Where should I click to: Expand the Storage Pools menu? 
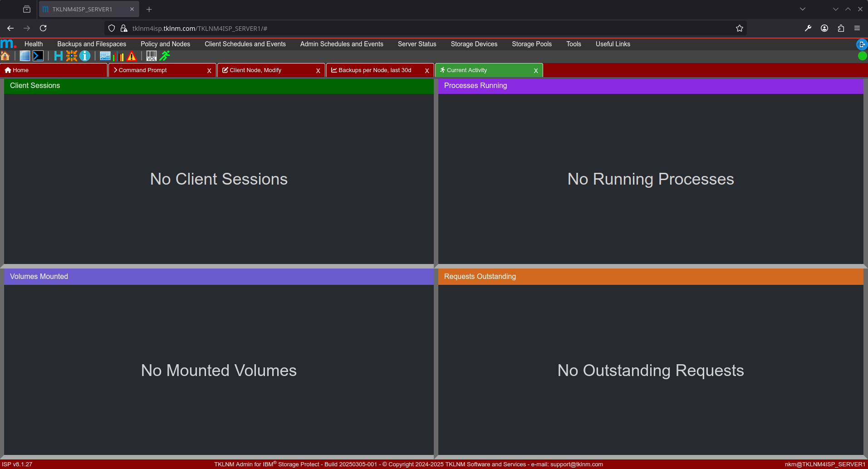click(531, 44)
